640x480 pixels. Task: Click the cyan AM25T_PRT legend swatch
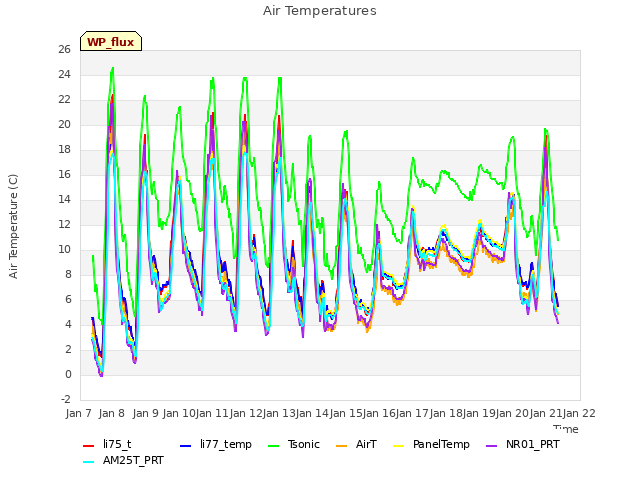point(89,462)
